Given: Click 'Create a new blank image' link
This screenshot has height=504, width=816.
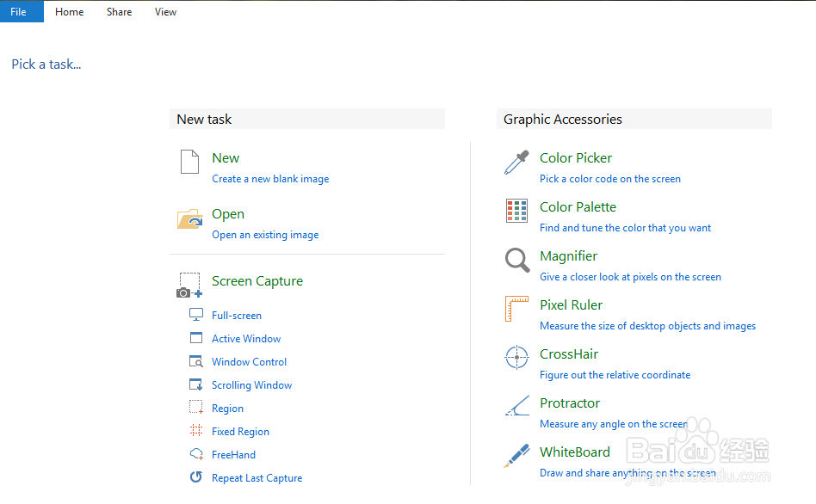Looking at the screenshot, I should (270, 179).
